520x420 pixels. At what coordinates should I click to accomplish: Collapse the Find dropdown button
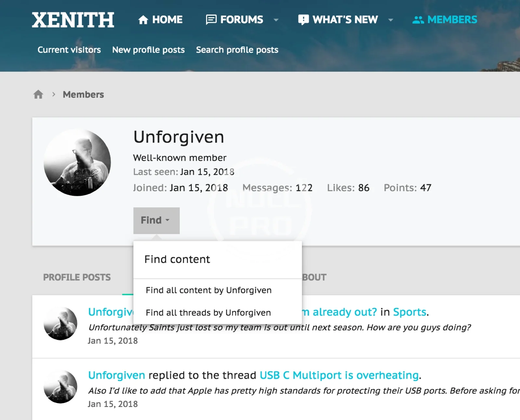(156, 220)
